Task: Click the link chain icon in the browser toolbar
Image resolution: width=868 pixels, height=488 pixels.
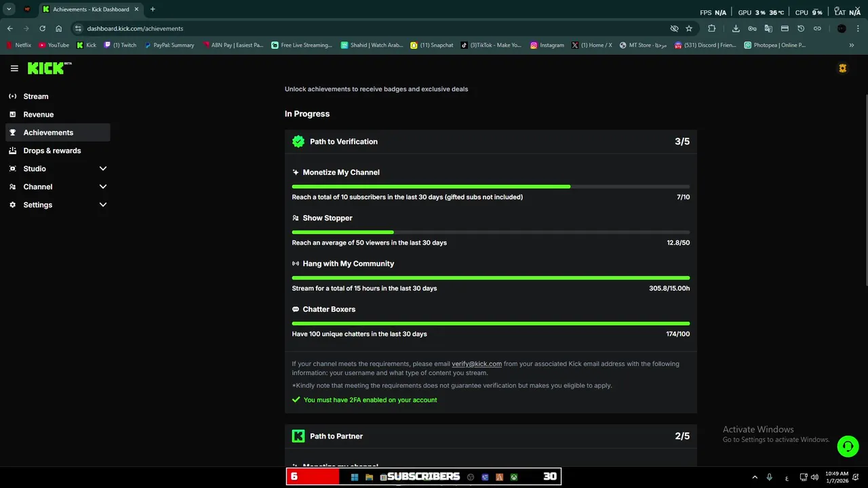Action: coord(817,28)
